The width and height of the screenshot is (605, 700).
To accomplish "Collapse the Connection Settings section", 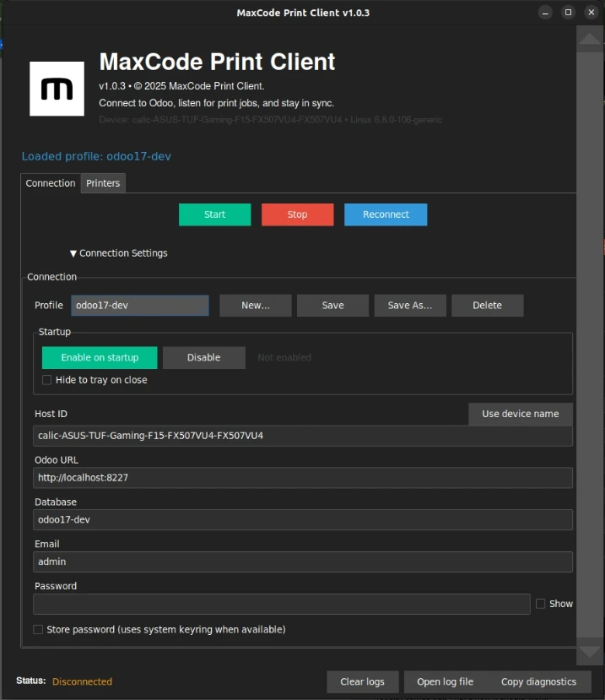I will point(119,253).
